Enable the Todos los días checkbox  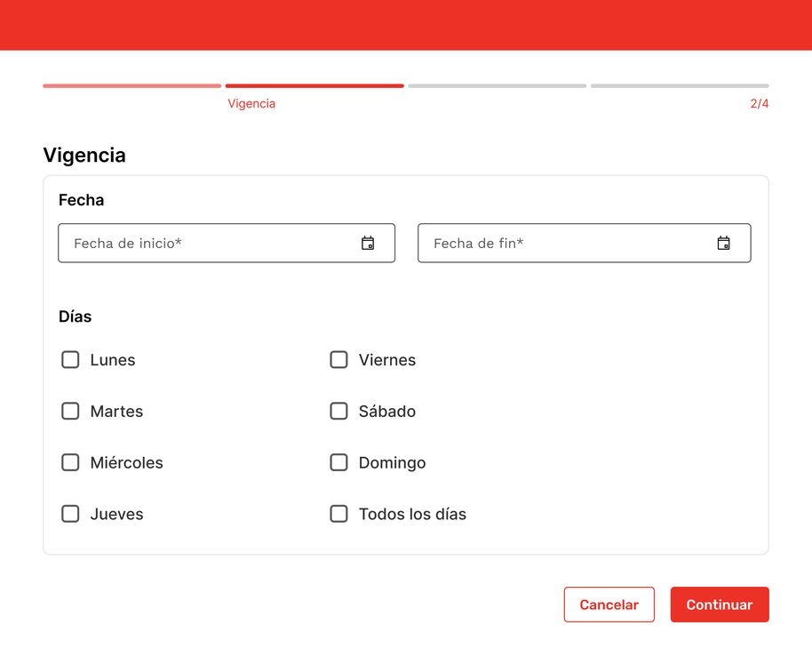(338, 514)
